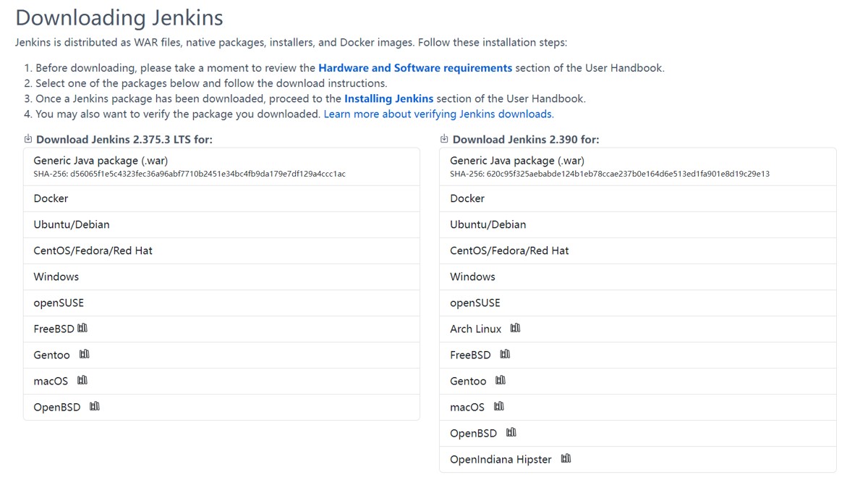Viewport: 868px width, 480px height.
Task: Open Hardware and Software requirements link
Action: tap(415, 68)
